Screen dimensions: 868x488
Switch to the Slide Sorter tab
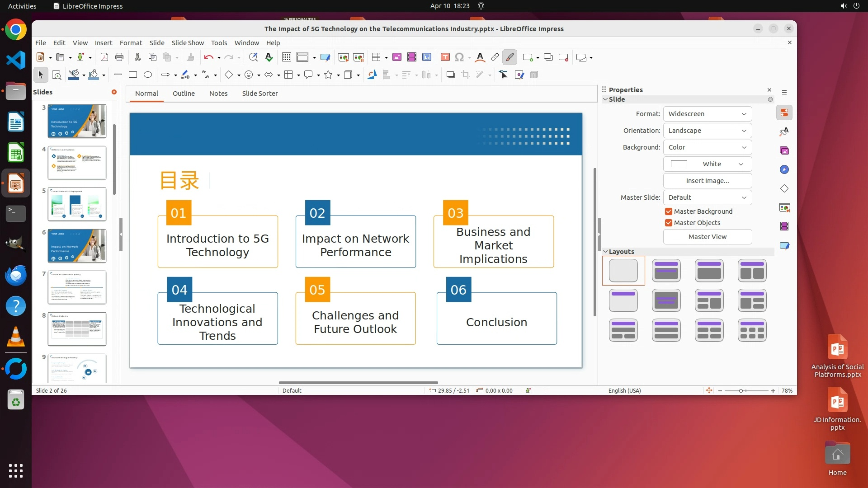click(259, 94)
